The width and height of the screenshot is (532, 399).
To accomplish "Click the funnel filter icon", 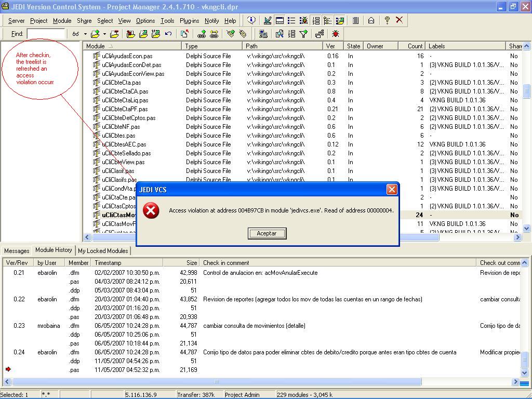I will point(304,34).
